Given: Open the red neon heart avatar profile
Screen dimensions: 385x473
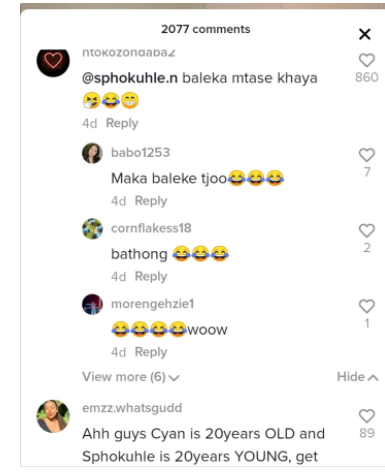Looking at the screenshot, I should tap(53, 61).
